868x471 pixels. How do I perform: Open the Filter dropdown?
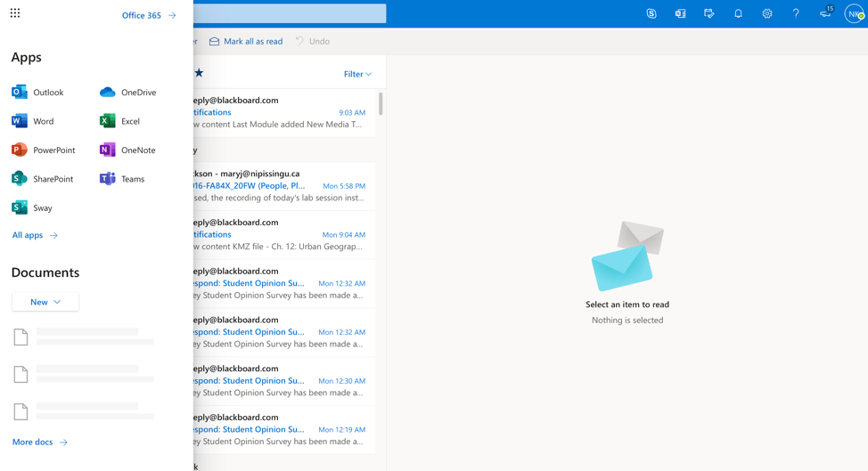[x=357, y=74]
